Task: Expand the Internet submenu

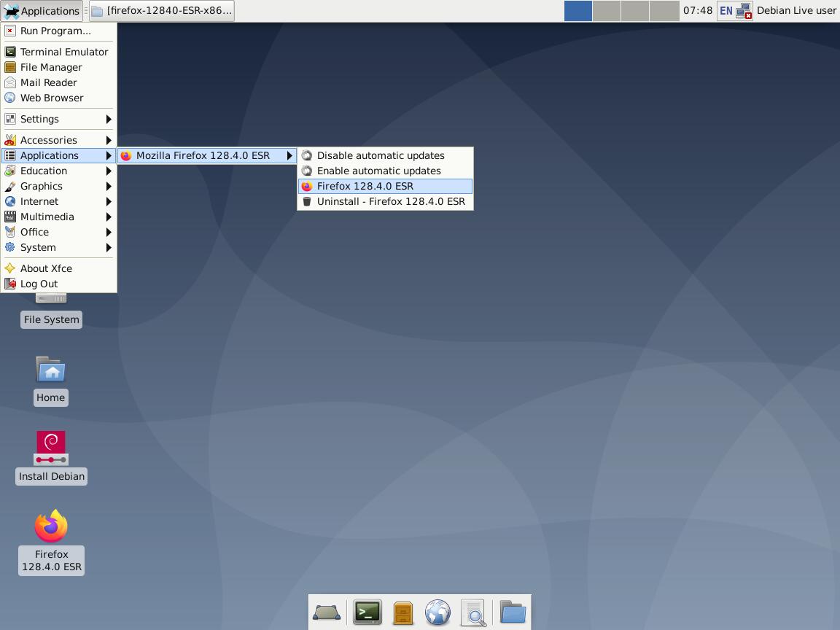Action: pyautogui.click(x=58, y=201)
